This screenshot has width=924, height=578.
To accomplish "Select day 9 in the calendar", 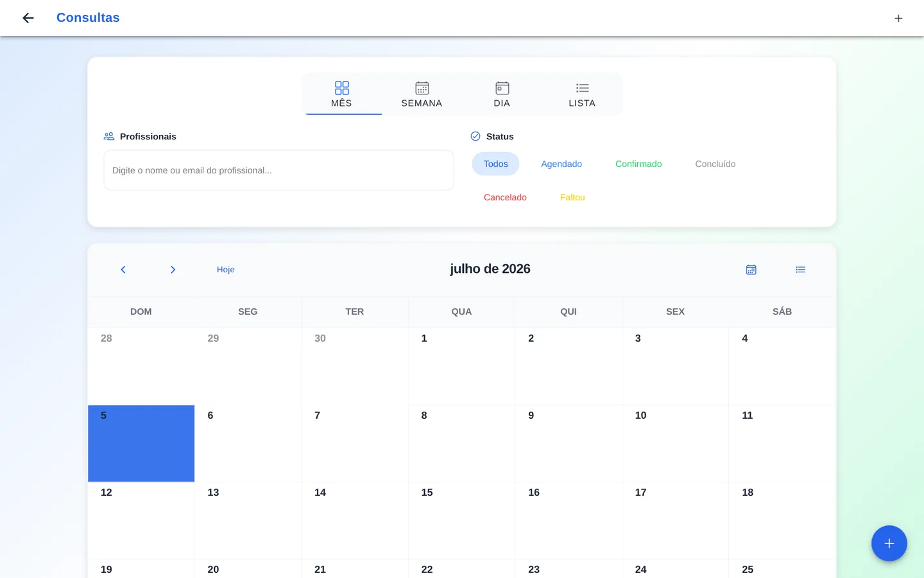I will pyautogui.click(x=569, y=443).
